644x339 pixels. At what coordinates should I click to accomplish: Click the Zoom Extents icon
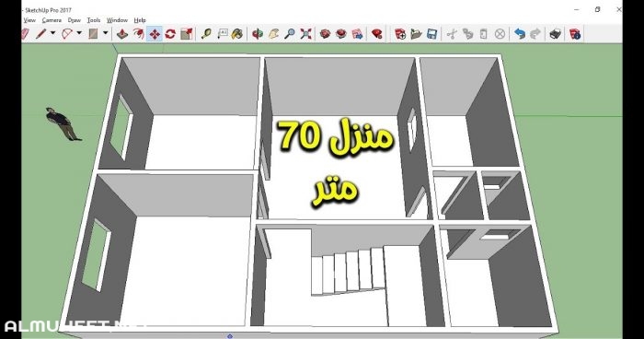click(x=305, y=34)
